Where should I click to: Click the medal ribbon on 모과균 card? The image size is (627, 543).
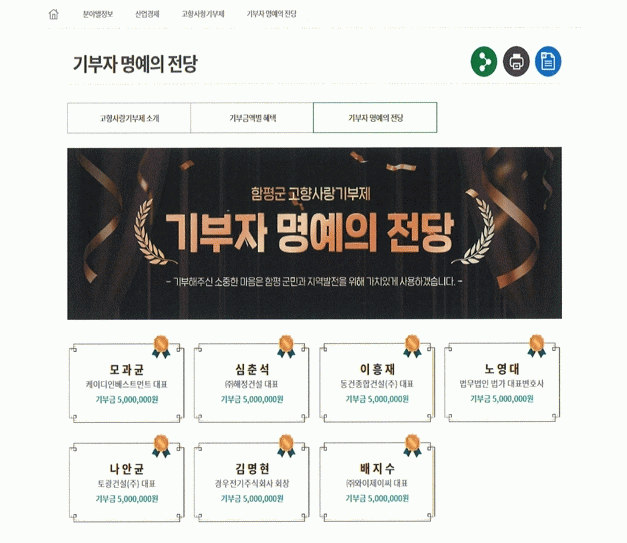(161, 346)
